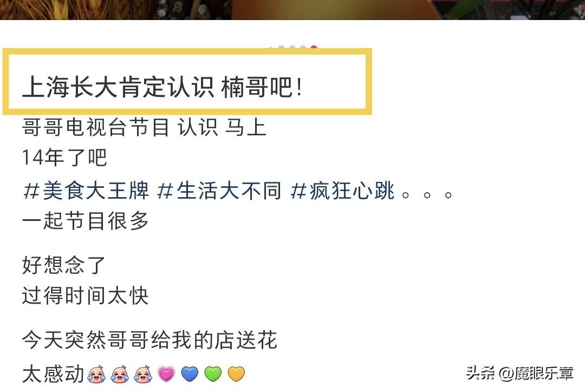585x392 pixels.
Task: Select the middle gray page indicator dot
Action: [292, 48]
